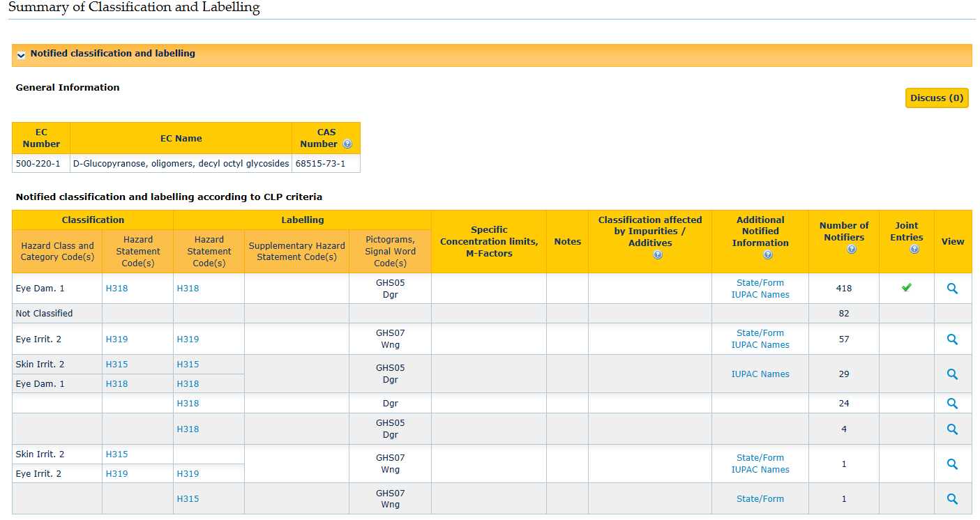
Task: Open H318 labelling code in first row
Action: click(188, 289)
